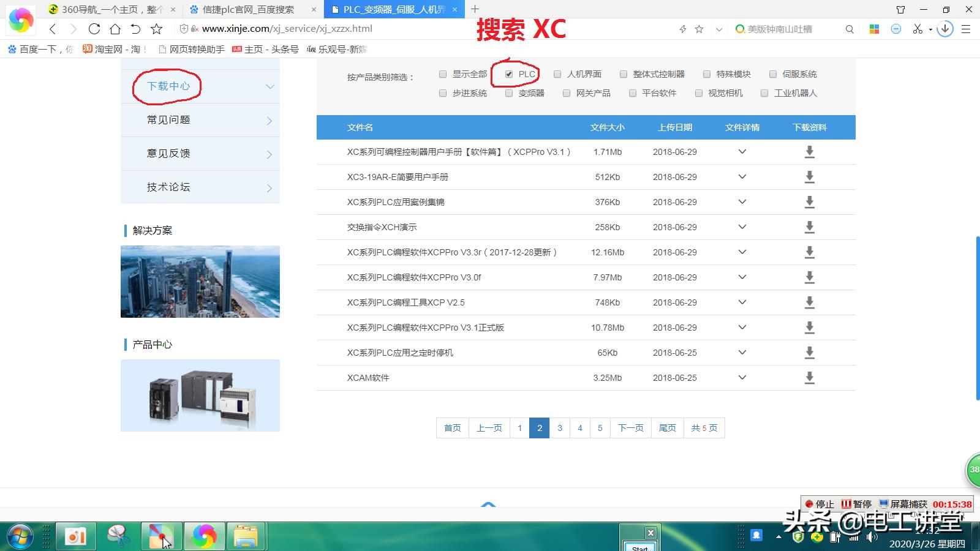Uncheck the PLC product filter

(x=509, y=74)
